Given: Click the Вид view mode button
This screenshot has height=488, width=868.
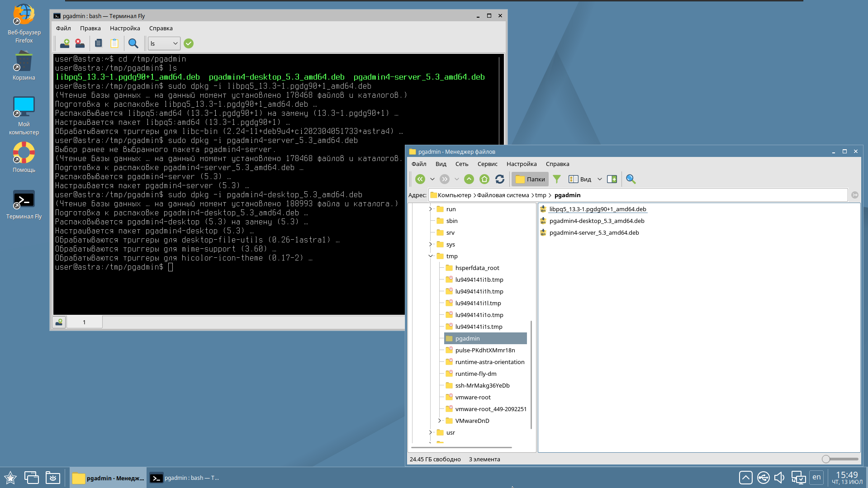Looking at the screenshot, I should [580, 179].
